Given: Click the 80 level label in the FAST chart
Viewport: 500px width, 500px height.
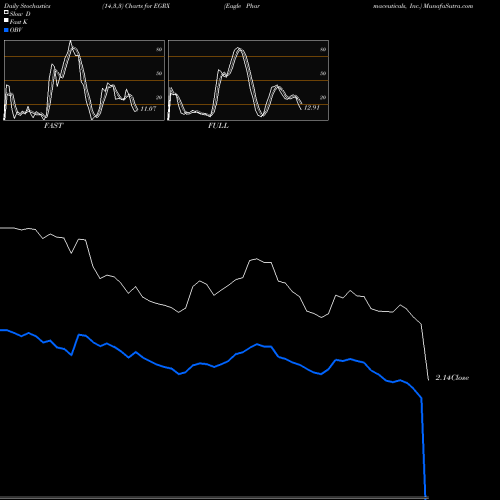Looking at the screenshot, I should point(159,49).
